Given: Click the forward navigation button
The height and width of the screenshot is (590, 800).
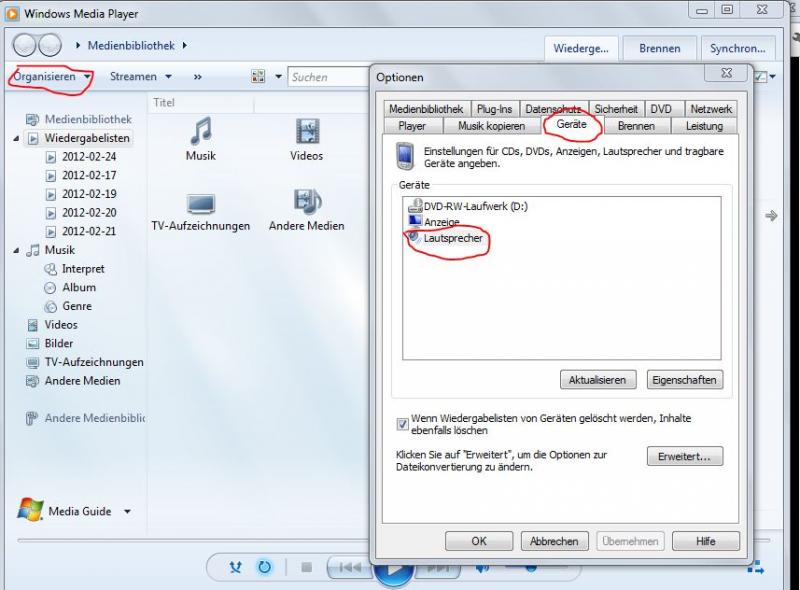Looking at the screenshot, I should 49,45.
